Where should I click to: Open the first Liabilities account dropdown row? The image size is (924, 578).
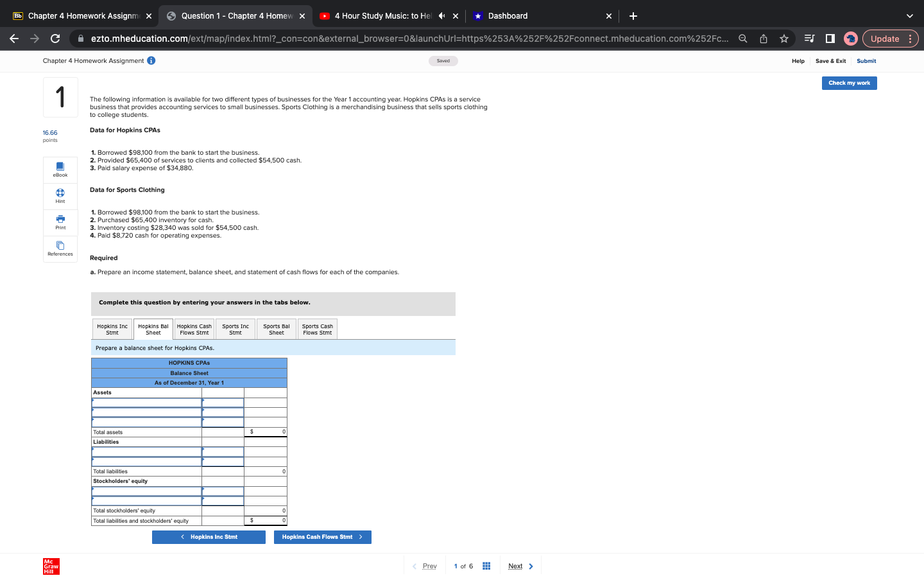point(147,452)
